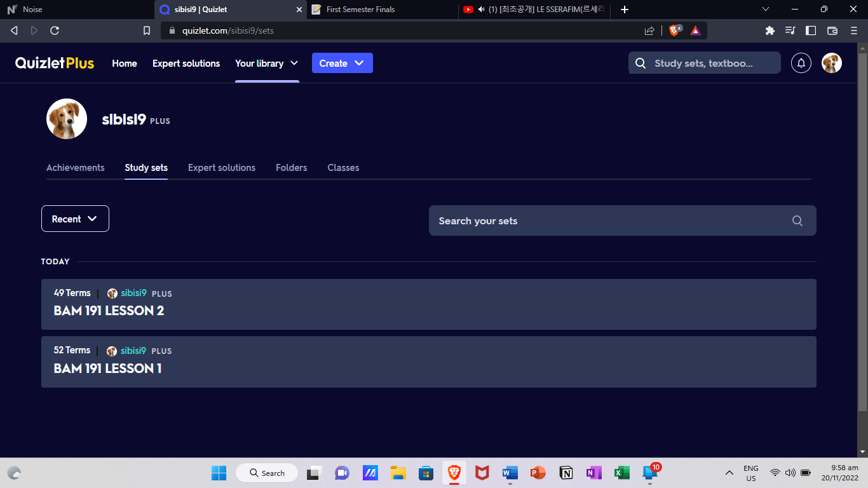The width and height of the screenshot is (868, 488).
Task: Open File Explorer from the taskbar
Action: point(398,473)
